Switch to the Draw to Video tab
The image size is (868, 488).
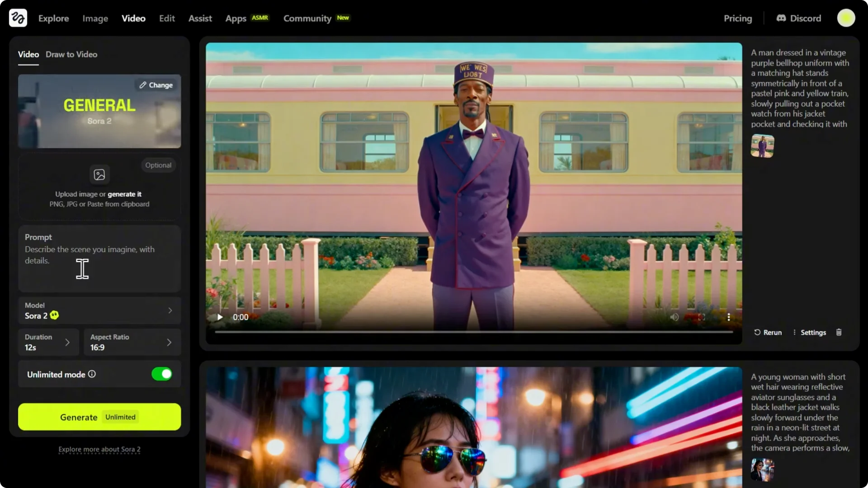click(71, 54)
